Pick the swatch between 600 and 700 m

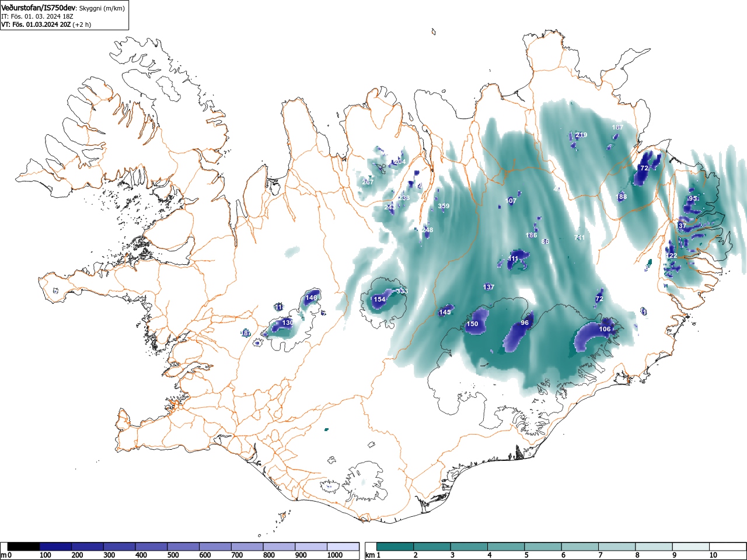click(x=215, y=547)
